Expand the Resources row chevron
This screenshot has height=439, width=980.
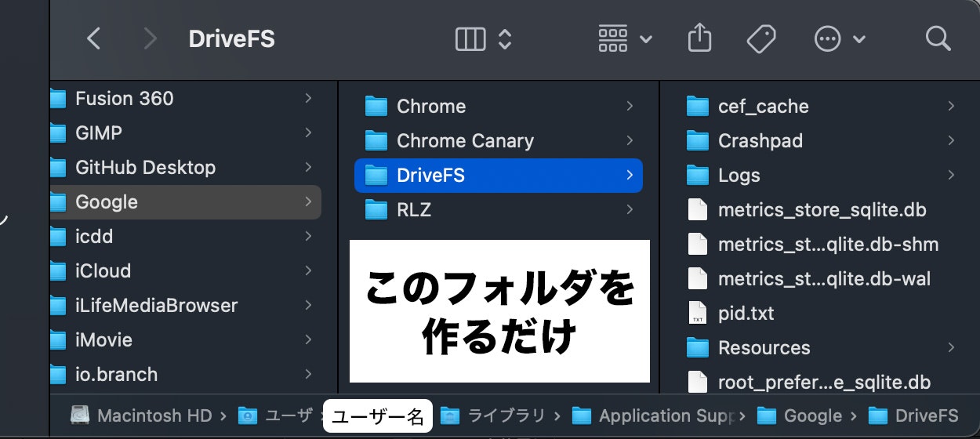(951, 347)
